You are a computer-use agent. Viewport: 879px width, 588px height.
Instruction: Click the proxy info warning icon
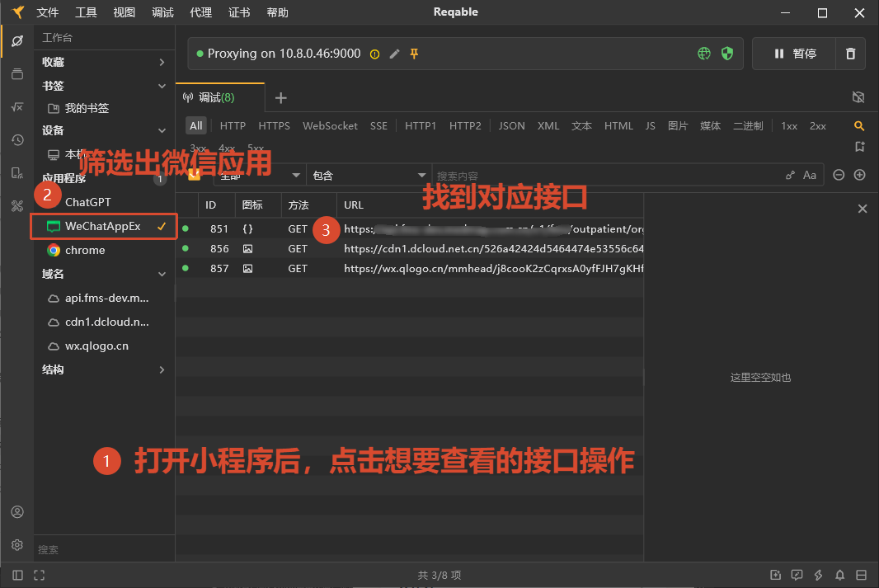click(x=375, y=54)
